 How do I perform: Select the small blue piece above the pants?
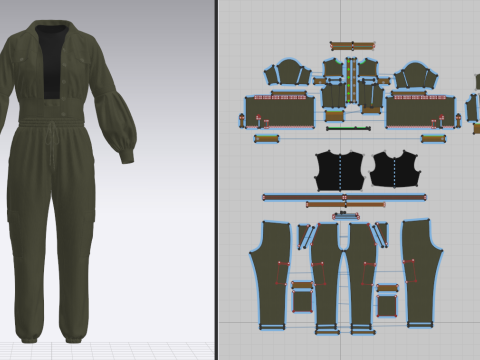(x=346, y=216)
